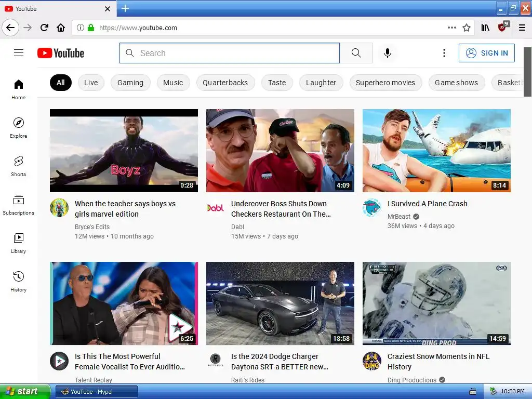Select the Superhero movies filter chip
Screen dimensions: 532x399
[x=385, y=83]
